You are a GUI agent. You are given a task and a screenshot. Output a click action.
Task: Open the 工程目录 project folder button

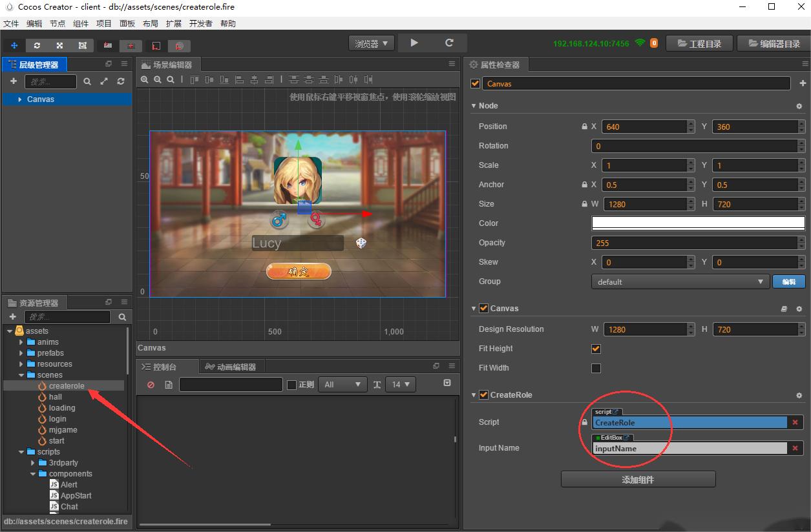click(x=699, y=43)
